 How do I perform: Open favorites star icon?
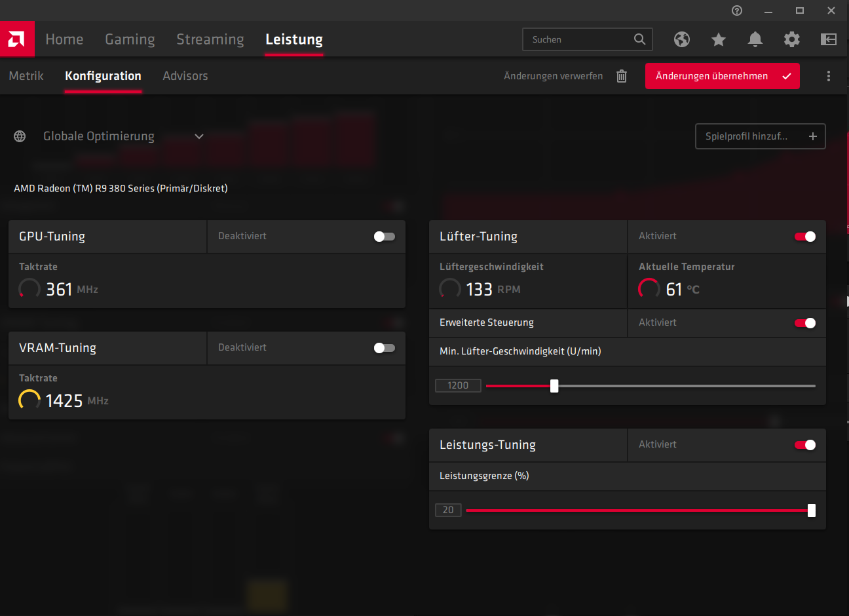tap(719, 39)
